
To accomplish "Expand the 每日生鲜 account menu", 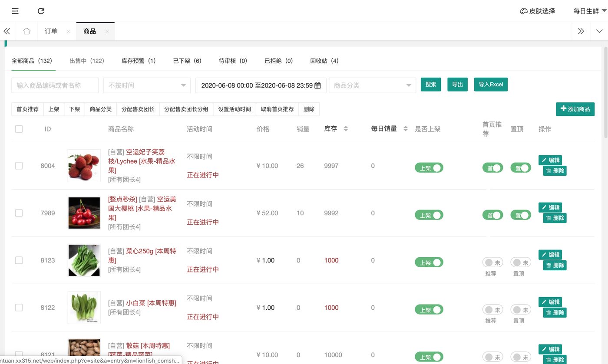I will point(590,11).
